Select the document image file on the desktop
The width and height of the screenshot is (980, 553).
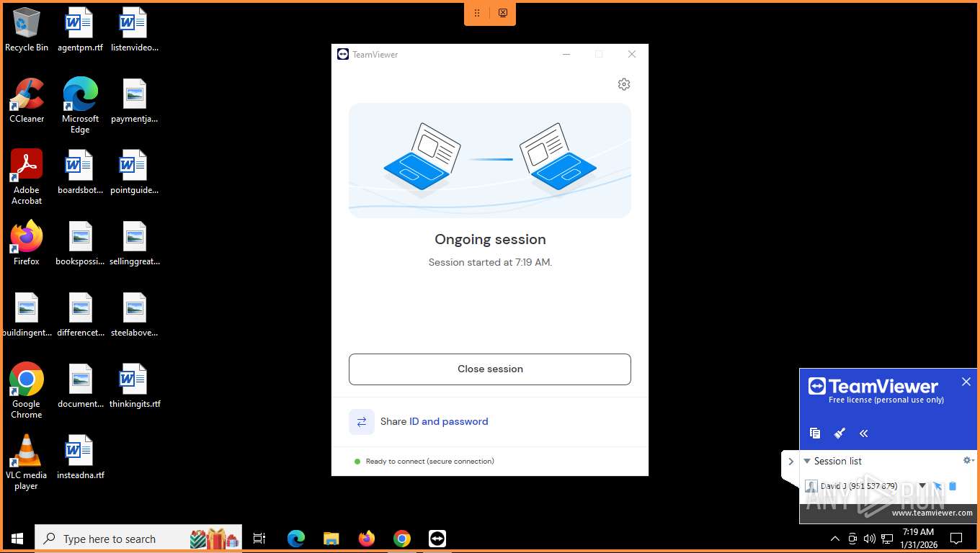[x=80, y=386]
